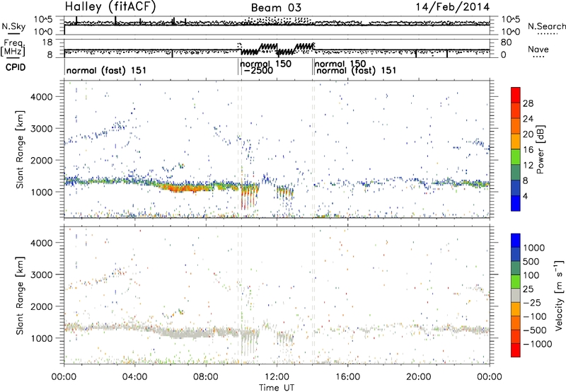Screen dimensions: 566x392
Task: Click the blue bottom of Power colorbar
Action: tap(516, 203)
